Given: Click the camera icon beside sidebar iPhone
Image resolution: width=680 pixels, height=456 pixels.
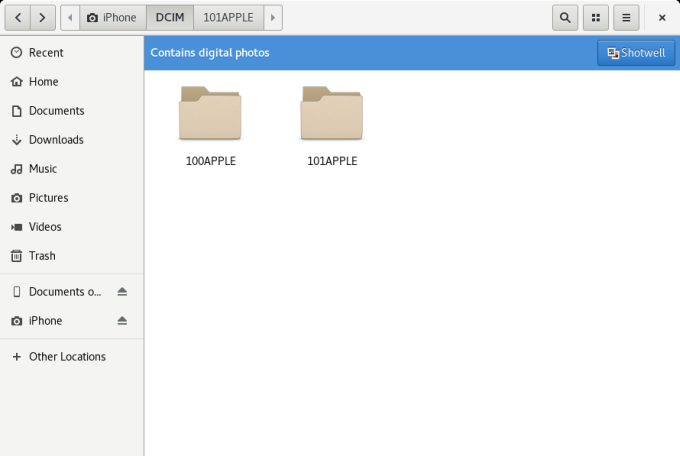Looking at the screenshot, I should (16, 321).
